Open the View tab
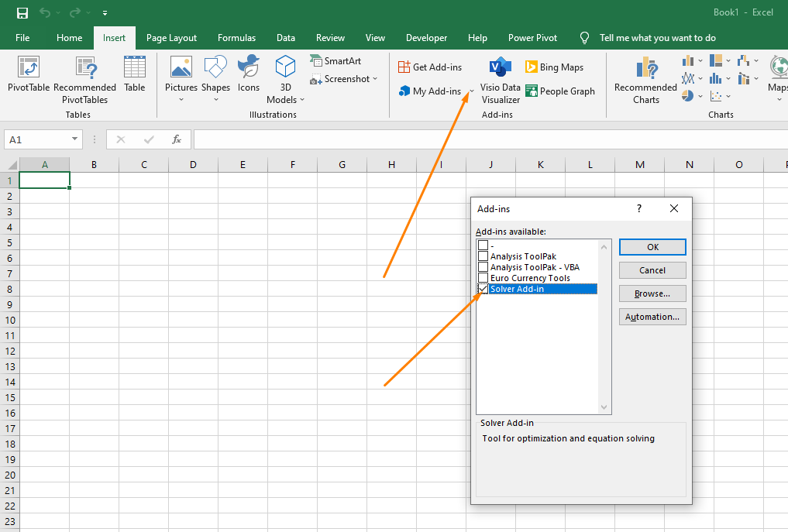Screen dimensions: 788x532 click(x=375, y=38)
